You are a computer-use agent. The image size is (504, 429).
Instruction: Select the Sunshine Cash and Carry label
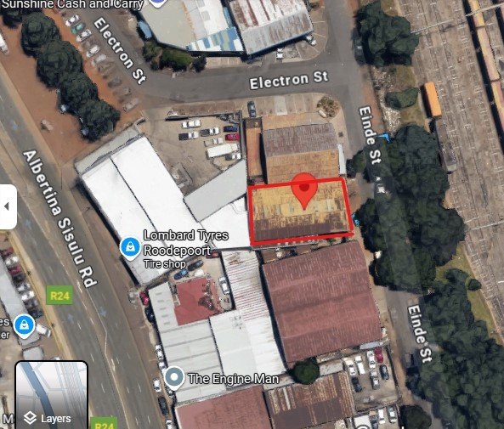tap(72, 4)
